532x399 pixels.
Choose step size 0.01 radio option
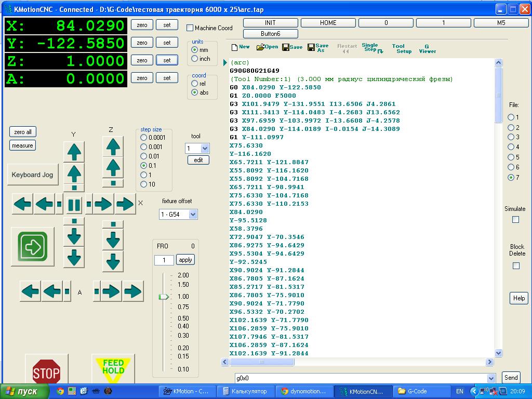pos(144,156)
